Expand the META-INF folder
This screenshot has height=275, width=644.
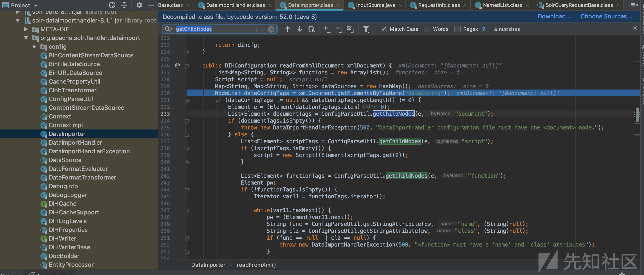click(x=26, y=29)
